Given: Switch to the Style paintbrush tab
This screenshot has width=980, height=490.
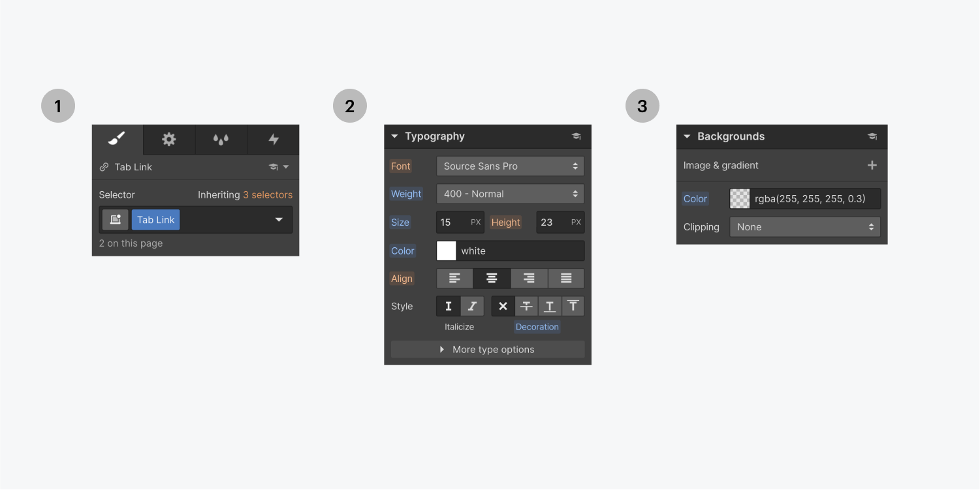Looking at the screenshot, I should (117, 140).
